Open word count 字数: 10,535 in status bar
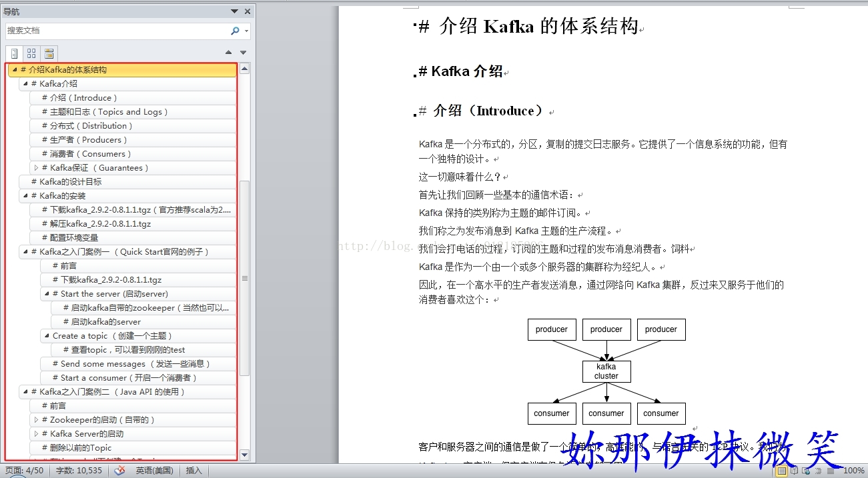This screenshot has height=478, width=868. (79, 471)
